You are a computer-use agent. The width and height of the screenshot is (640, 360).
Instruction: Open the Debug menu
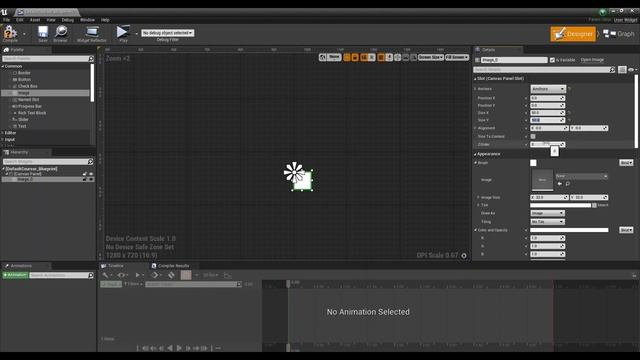(67, 20)
